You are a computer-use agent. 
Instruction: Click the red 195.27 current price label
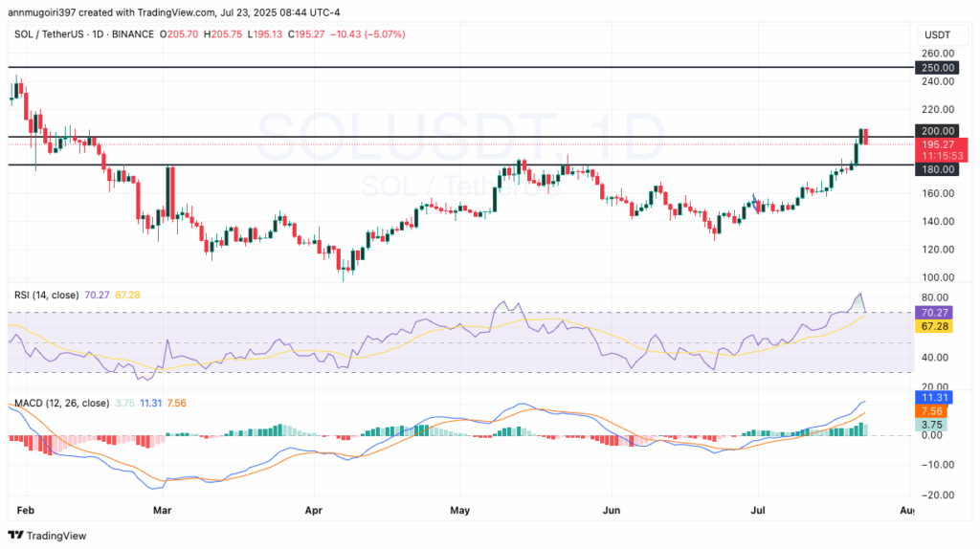click(x=938, y=144)
